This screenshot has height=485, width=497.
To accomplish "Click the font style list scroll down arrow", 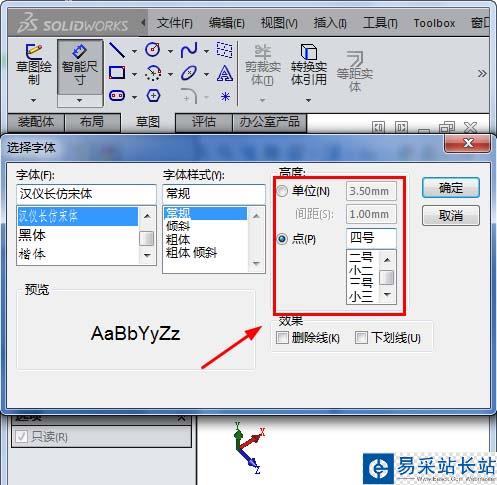I will [x=256, y=264].
